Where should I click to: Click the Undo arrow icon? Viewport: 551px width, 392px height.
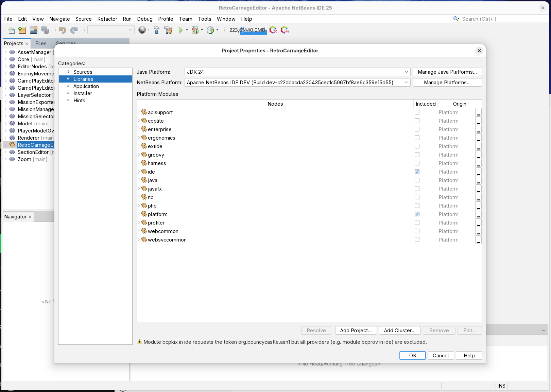pos(63,30)
